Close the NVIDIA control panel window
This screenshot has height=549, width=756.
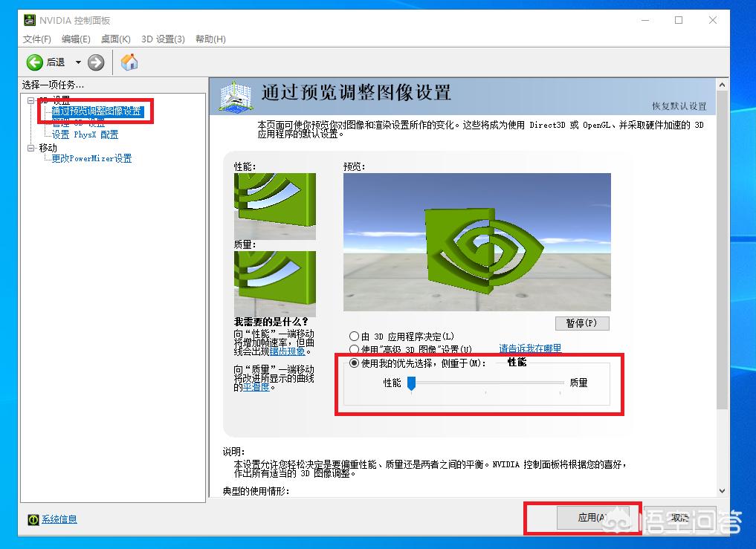pyautogui.click(x=713, y=20)
